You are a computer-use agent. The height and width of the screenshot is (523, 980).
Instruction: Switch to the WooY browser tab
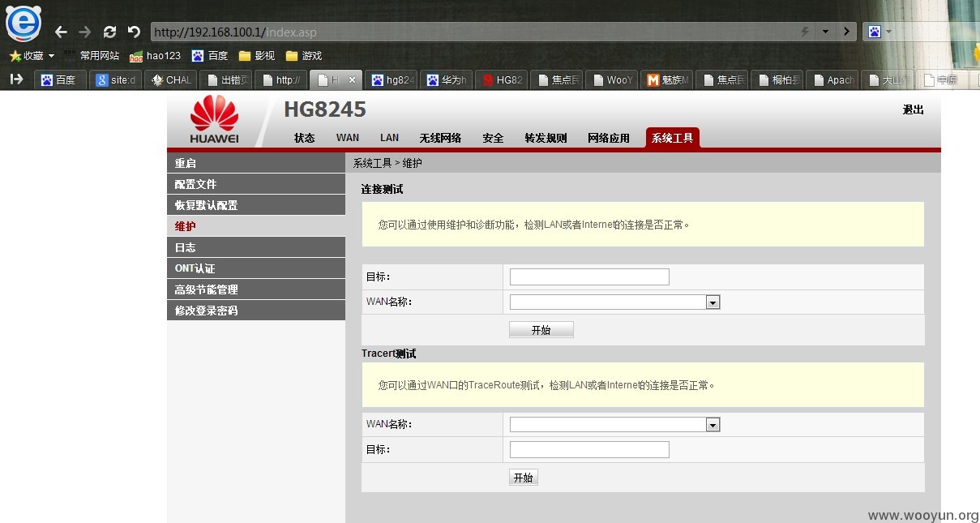(x=612, y=79)
